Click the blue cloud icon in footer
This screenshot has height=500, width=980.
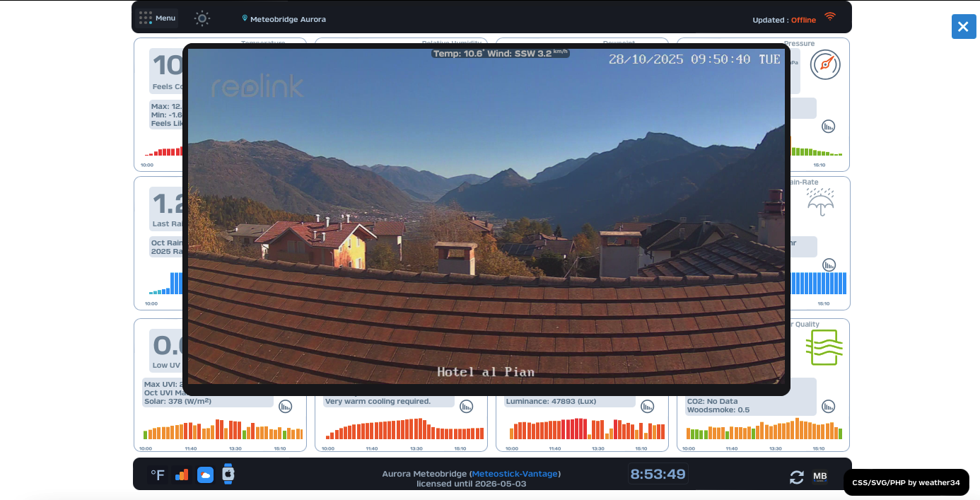pos(205,475)
